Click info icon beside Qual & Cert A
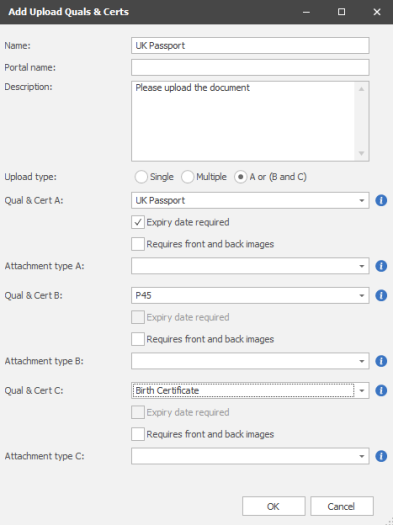393x525 pixels. (x=381, y=201)
